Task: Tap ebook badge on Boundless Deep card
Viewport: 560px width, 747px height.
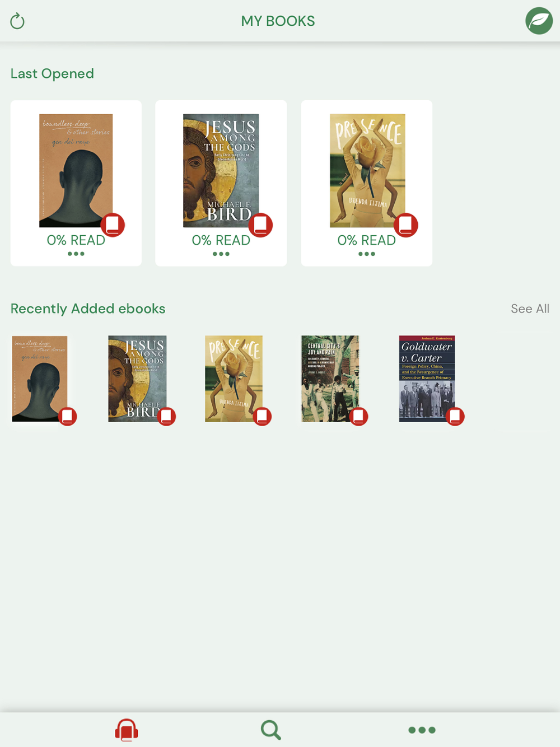Action: [x=113, y=225]
